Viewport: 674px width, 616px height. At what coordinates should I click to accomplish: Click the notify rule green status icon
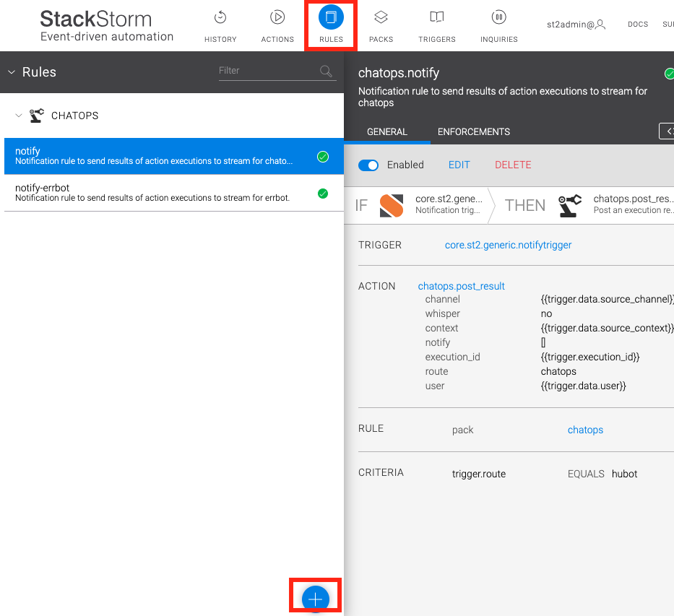tap(323, 157)
